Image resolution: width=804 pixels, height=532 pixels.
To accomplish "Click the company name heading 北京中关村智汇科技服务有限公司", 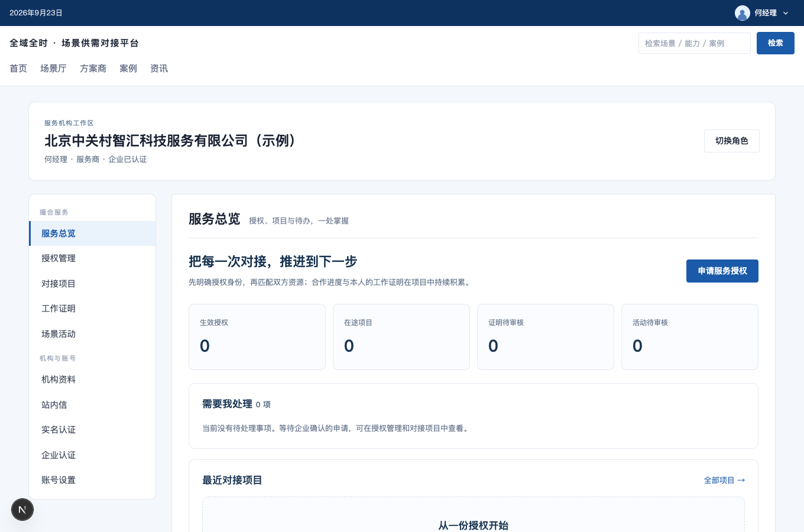I will (x=171, y=141).
